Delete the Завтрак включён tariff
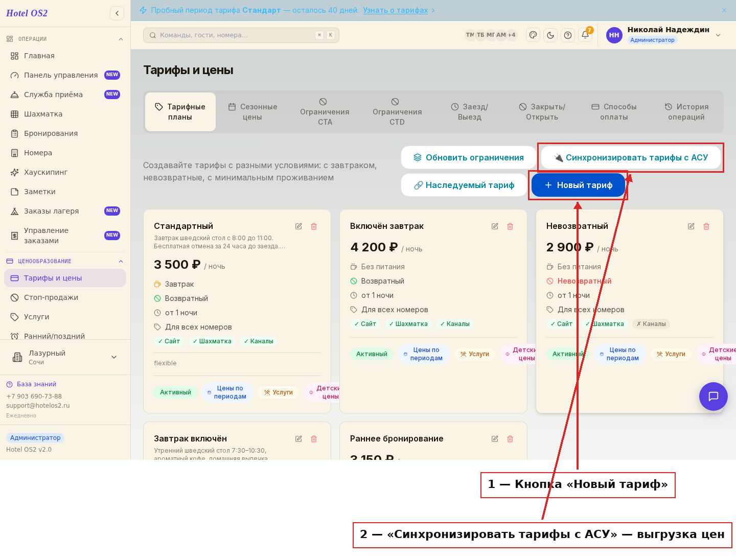Screen dimensions: 736x560 (x=314, y=439)
